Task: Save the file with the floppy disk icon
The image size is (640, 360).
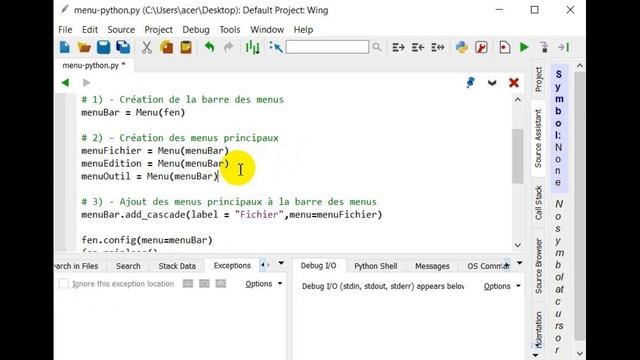Action: click(104, 47)
